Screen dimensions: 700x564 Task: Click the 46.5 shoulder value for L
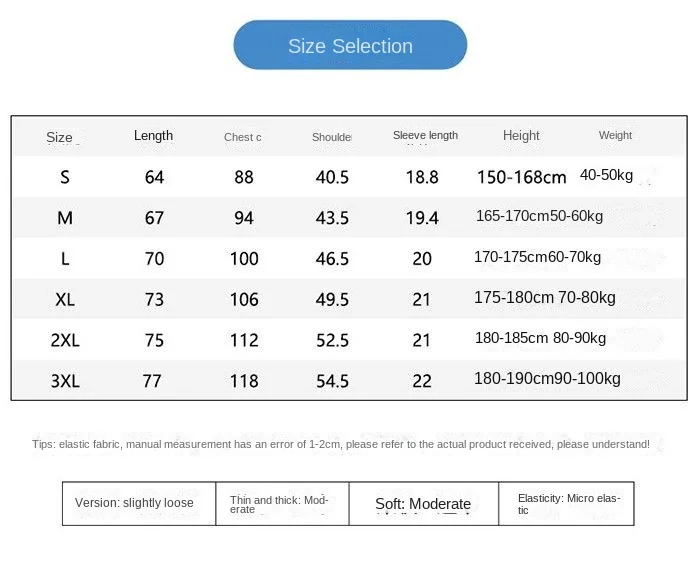click(332, 259)
